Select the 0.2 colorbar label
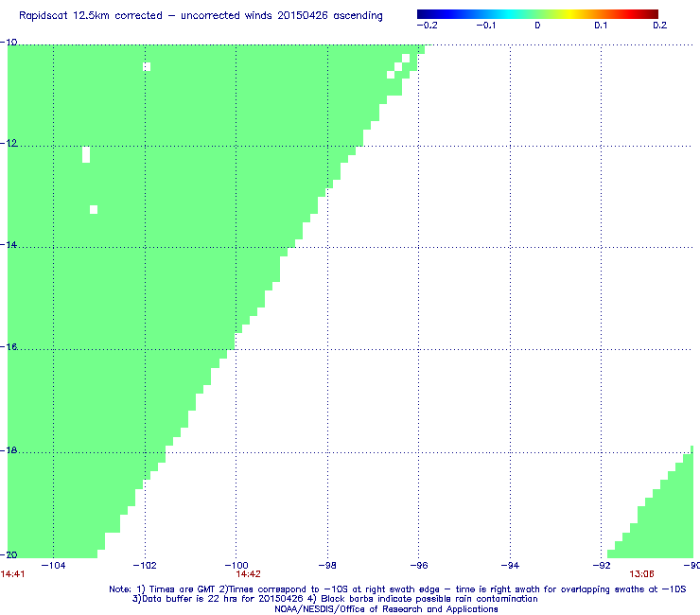This screenshot has height=615, width=700. (660, 26)
